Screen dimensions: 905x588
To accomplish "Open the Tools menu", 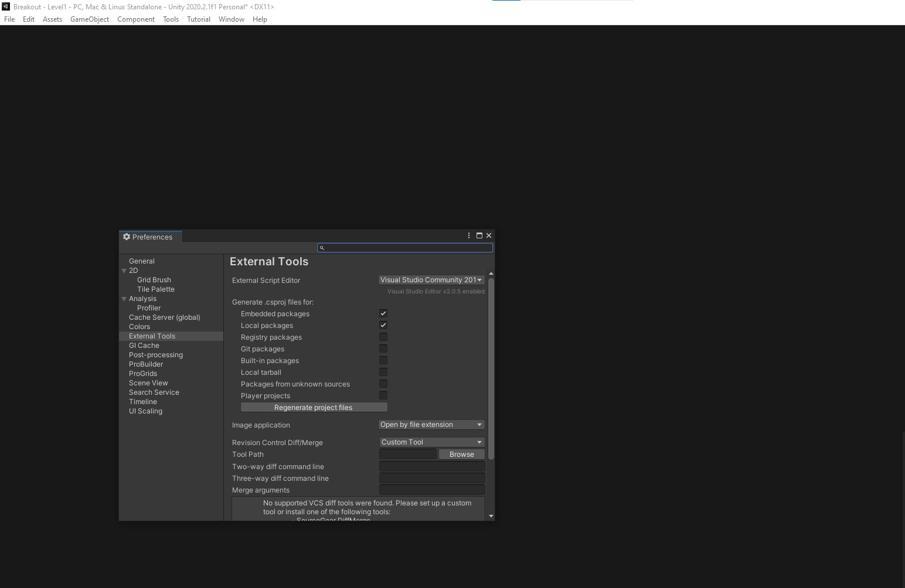I will tap(171, 19).
